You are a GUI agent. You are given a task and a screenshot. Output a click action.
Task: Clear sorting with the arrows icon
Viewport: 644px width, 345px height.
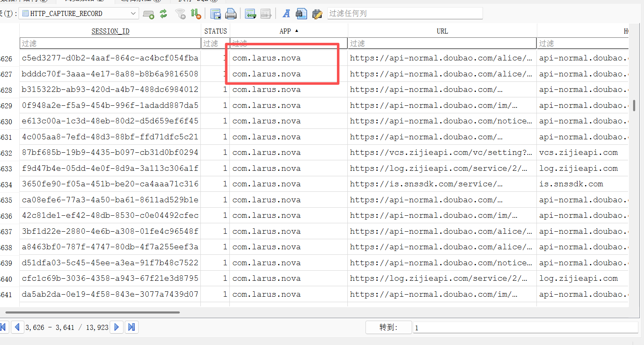tap(196, 14)
